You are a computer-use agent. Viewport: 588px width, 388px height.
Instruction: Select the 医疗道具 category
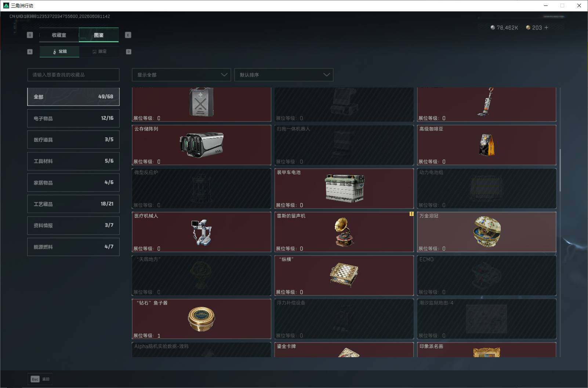tap(73, 140)
